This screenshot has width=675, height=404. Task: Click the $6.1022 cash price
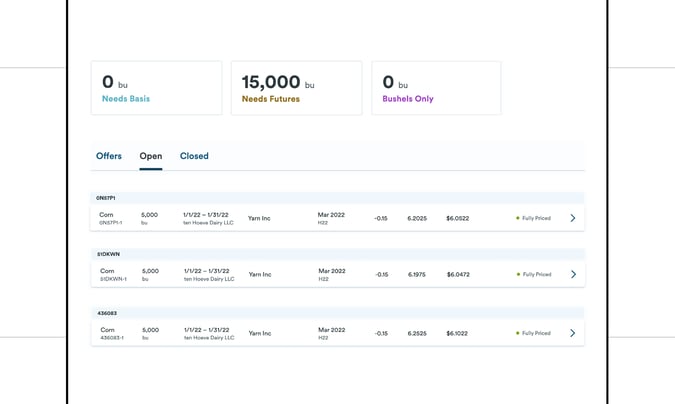[x=457, y=333]
